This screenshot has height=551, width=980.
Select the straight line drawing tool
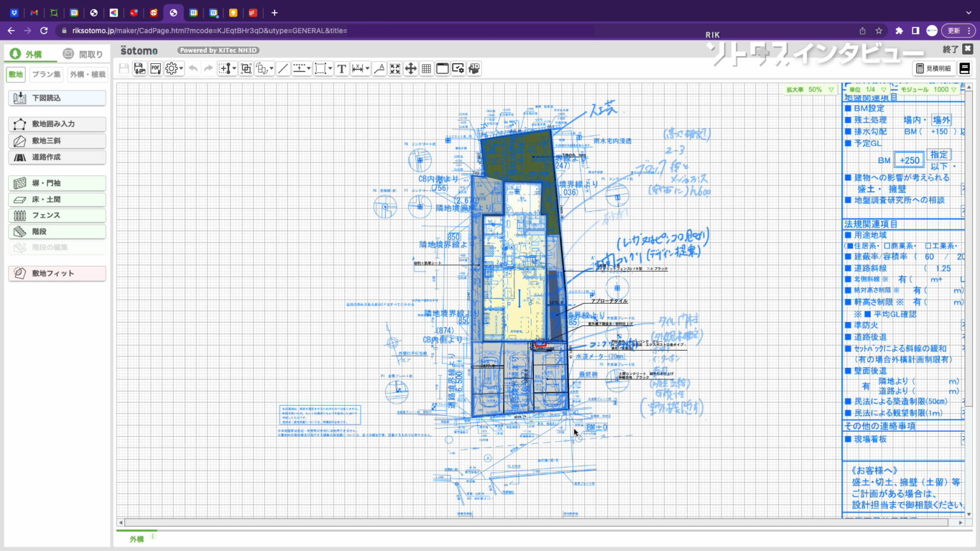coord(283,69)
